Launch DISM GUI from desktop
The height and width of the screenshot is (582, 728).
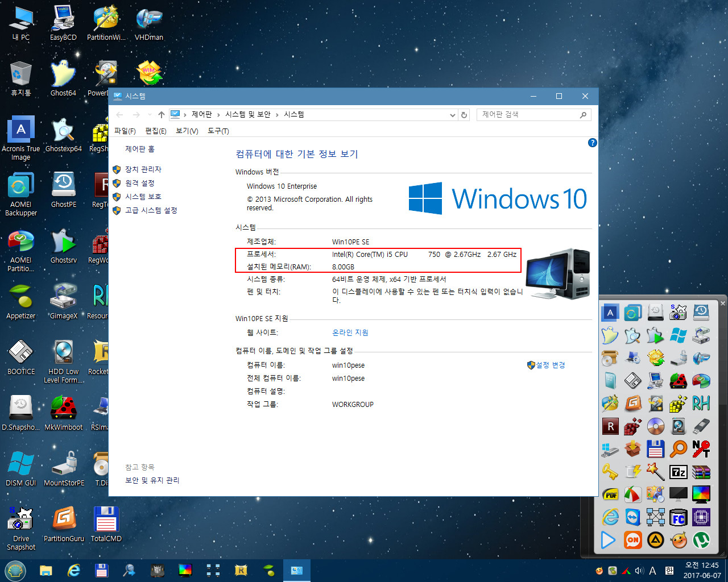click(x=21, y=468)
